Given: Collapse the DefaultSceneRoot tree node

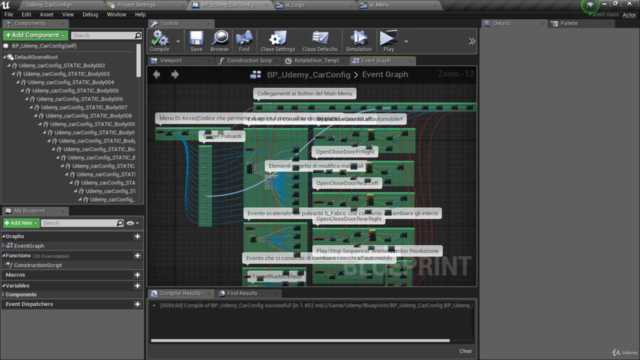Looking at the screenshot, I should coord(4,57).
